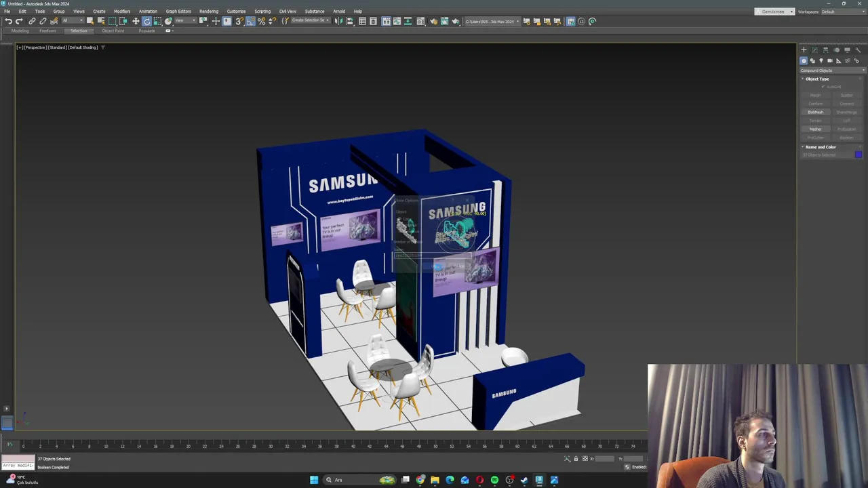
Task: Switch to the Object Paint ribbon tab
Action: pos(113,30)
